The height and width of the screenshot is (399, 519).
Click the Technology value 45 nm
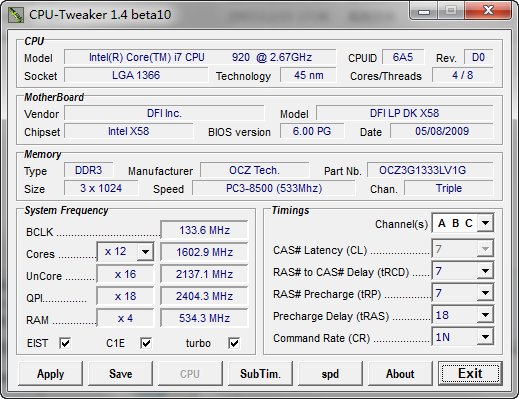[x=309, y=75]
